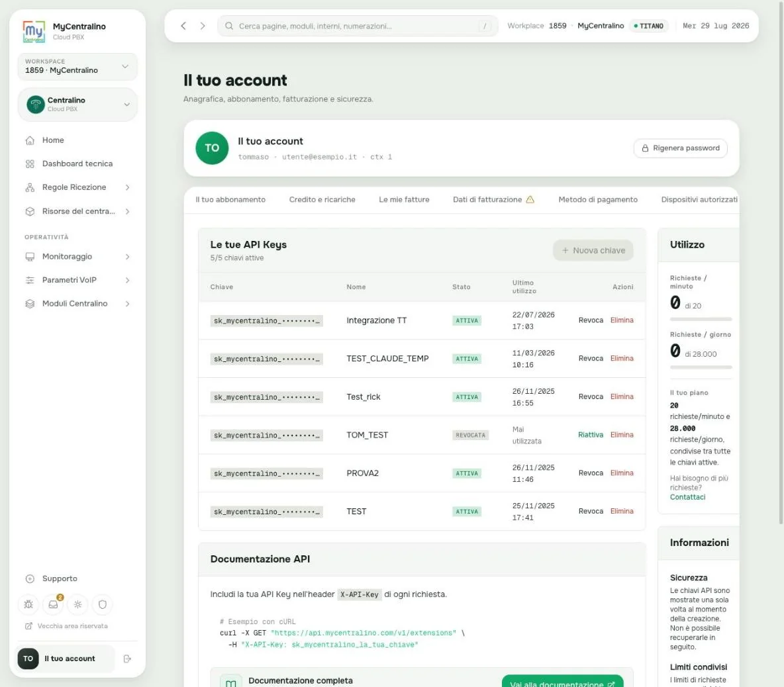Click the browser-style back arrow icon
784x687 pixels.
tap(183, 26)
